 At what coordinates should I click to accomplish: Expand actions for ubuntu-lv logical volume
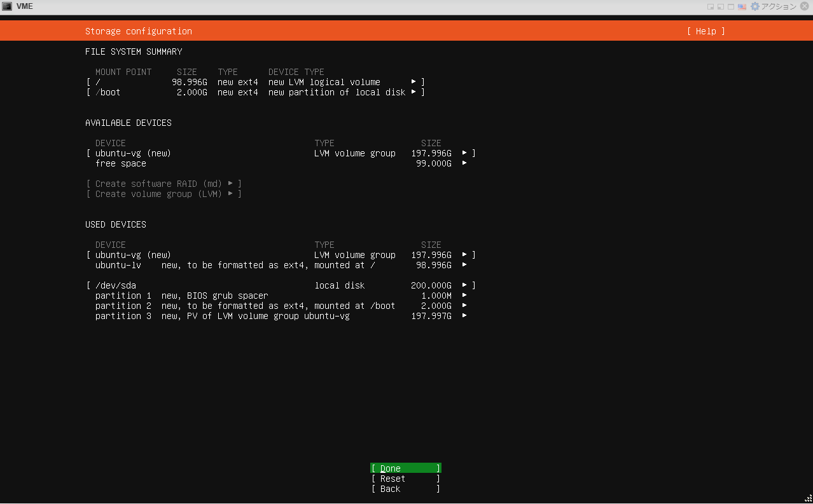tap(465, 265)
